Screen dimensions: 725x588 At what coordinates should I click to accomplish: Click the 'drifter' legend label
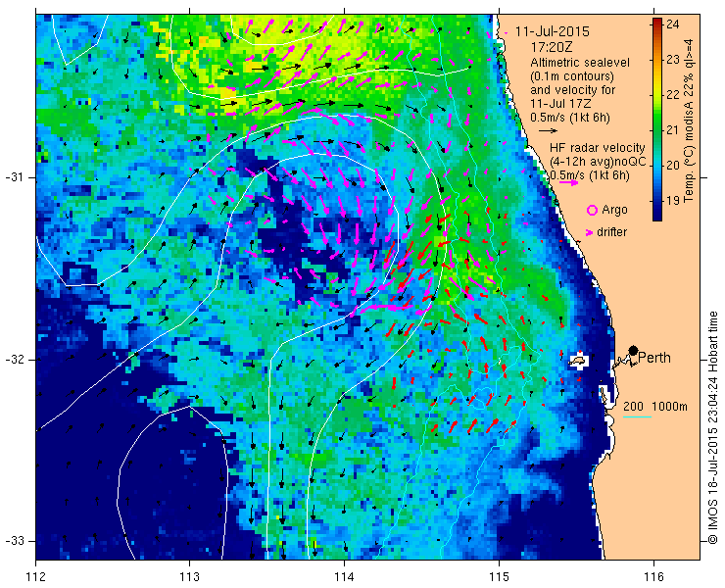pos(611,232)
